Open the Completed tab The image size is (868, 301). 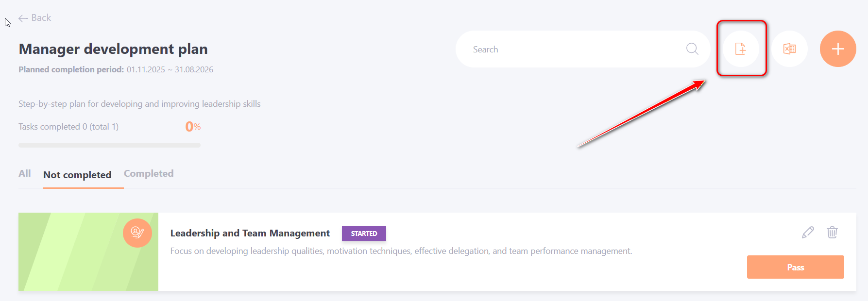tap(149, 174)
